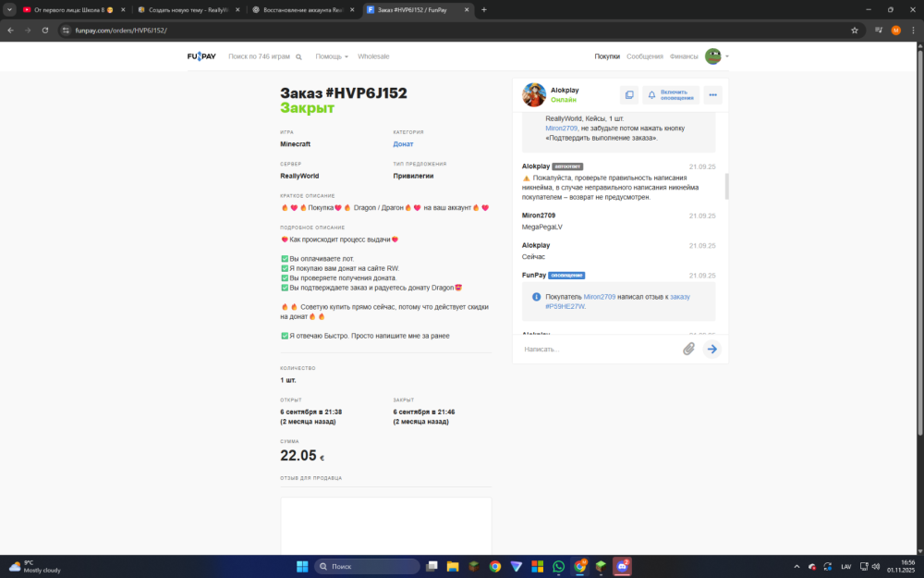This screenshot has height=578, width=924.
Task: Open Wholesale in the navbar
Action: coord(373,56)
